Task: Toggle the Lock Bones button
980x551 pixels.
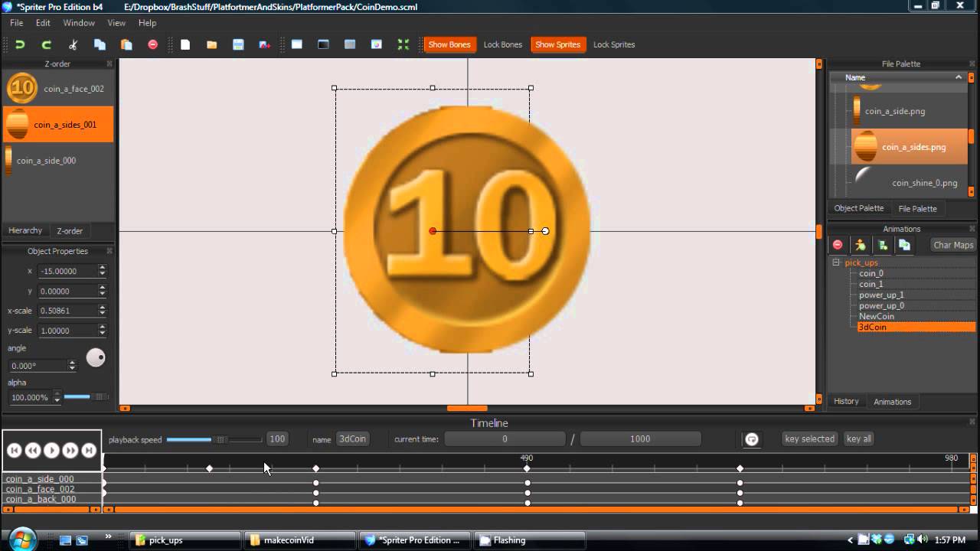Action: click(x=503, y=44)
